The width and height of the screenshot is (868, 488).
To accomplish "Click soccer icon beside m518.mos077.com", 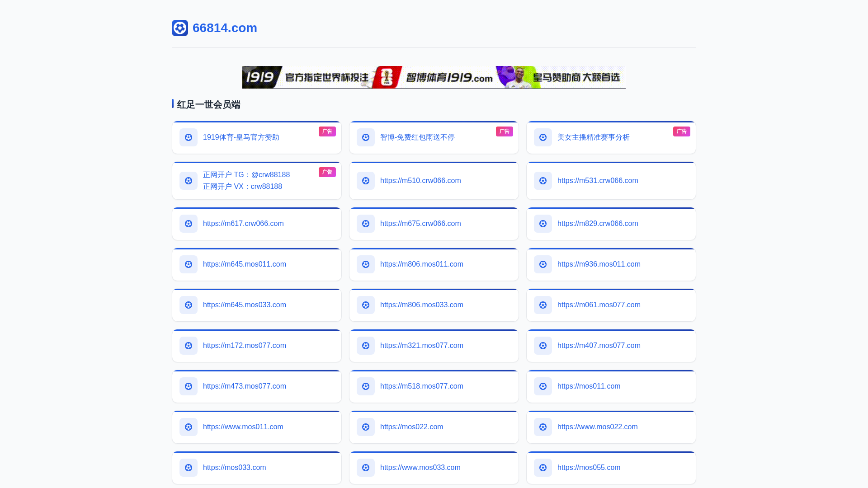I will (x=366, y=386).
